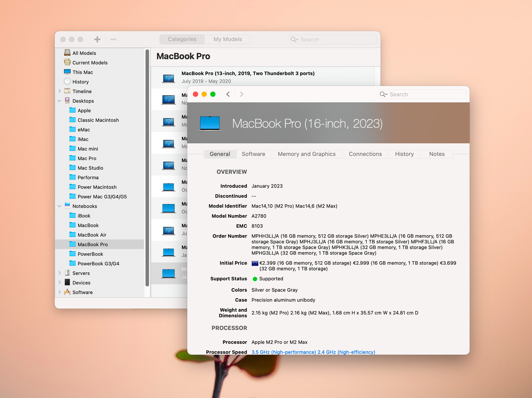
Task: Open the Current Models list
Action: 89,62
